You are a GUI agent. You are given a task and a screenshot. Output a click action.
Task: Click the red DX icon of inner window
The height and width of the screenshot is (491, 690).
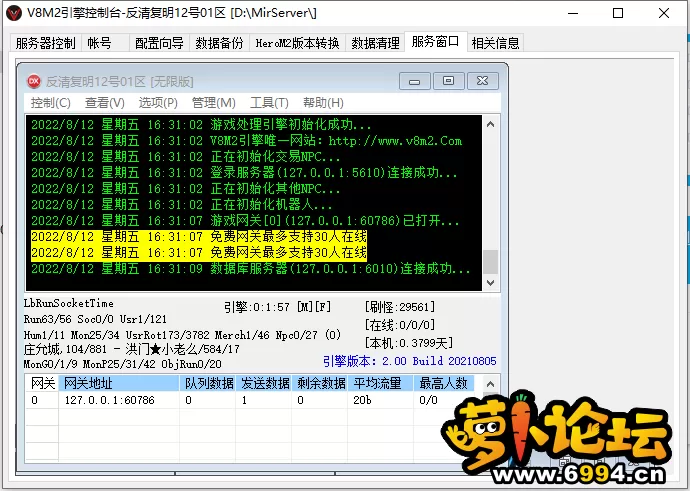tap(34, 81)
